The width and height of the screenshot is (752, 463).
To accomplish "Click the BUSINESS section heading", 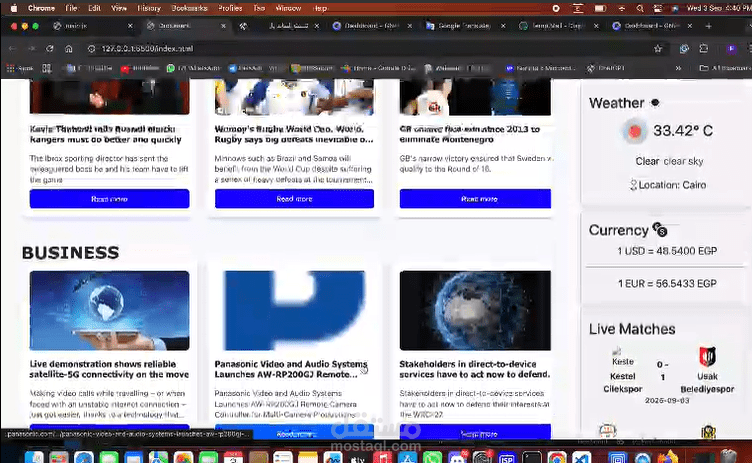I will click(x=70, y=252).
